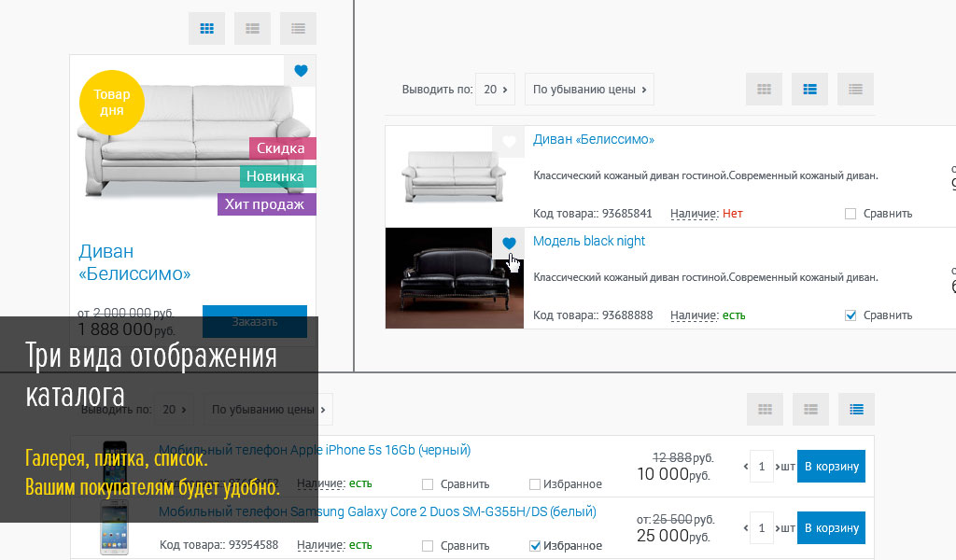Click price 25 000 руб.
956x560 pixels.
(674, 537)
